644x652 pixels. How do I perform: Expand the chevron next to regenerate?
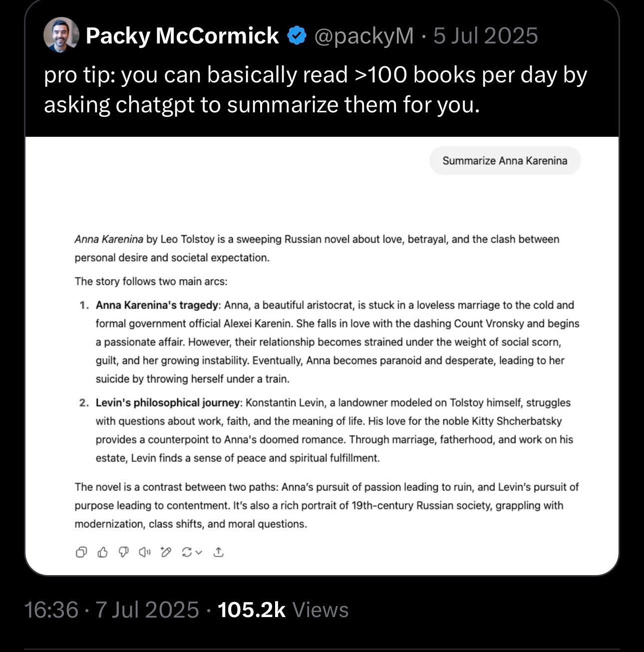coord(199,552)
